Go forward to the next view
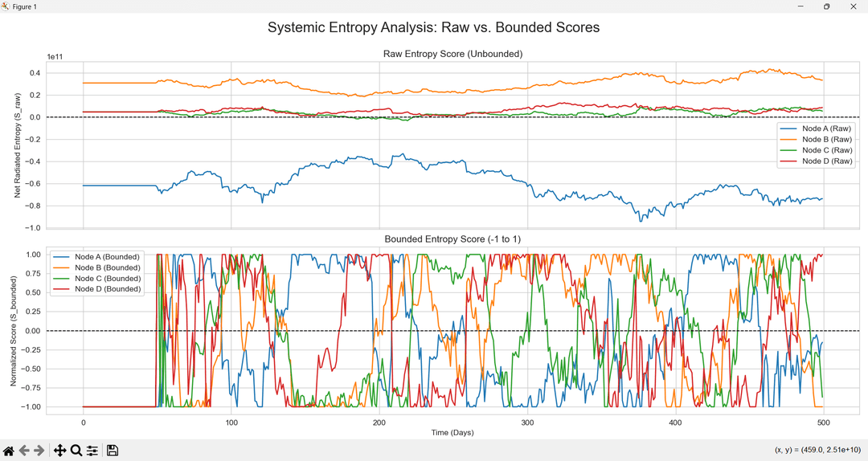The width and height of the screenshot is (868, 461). 39,451
